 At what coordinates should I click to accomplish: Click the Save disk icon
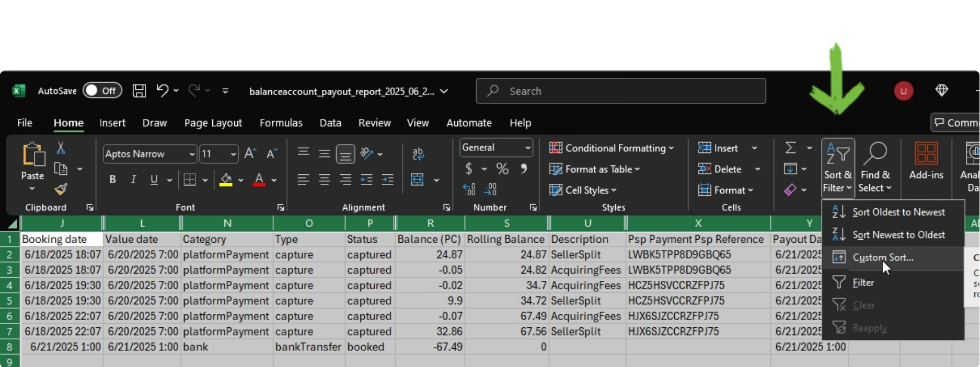pos(139,91)
